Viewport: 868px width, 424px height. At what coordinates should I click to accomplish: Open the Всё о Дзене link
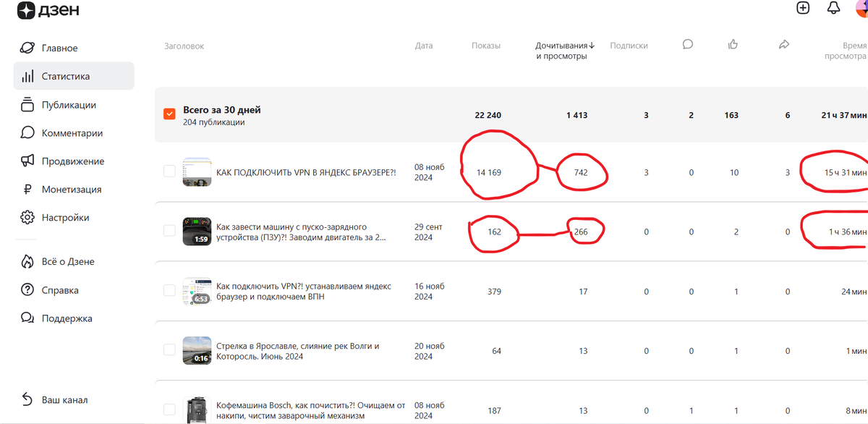click(x=68, y=261)
